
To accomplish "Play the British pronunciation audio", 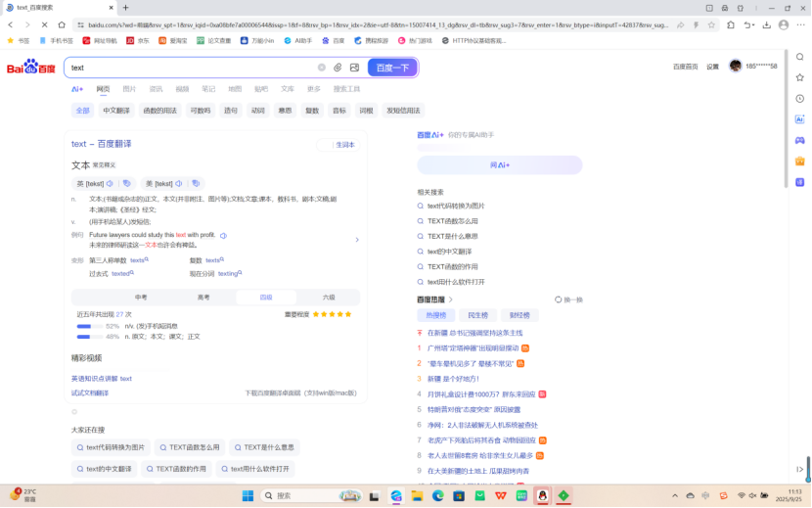I will click(x=110, y=183).
